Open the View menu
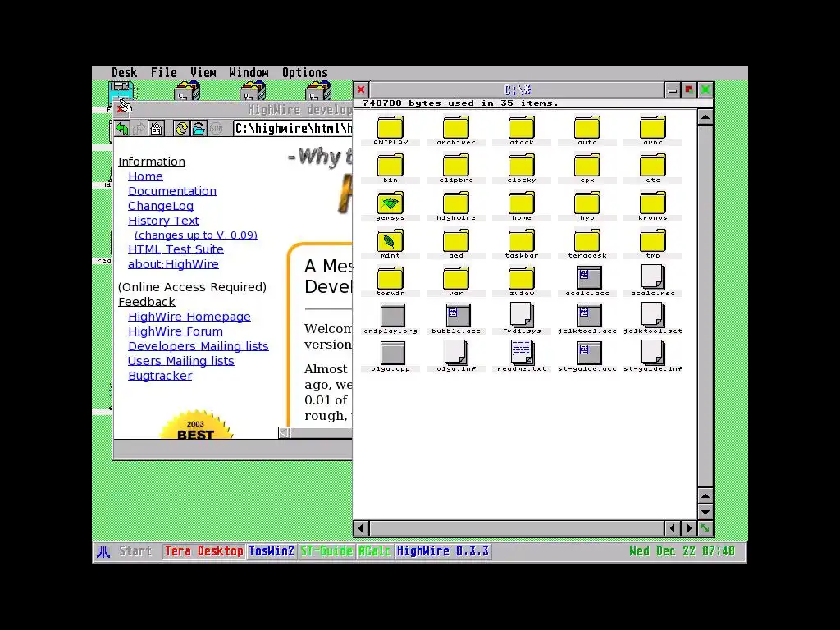The height and width of the screenshot is (630, 840). (203, 73)
